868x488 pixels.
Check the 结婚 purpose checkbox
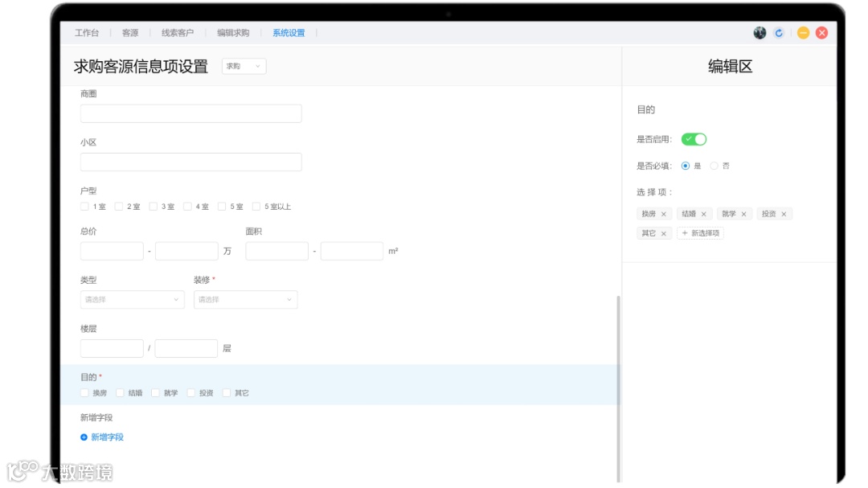[x=120, y=392]
